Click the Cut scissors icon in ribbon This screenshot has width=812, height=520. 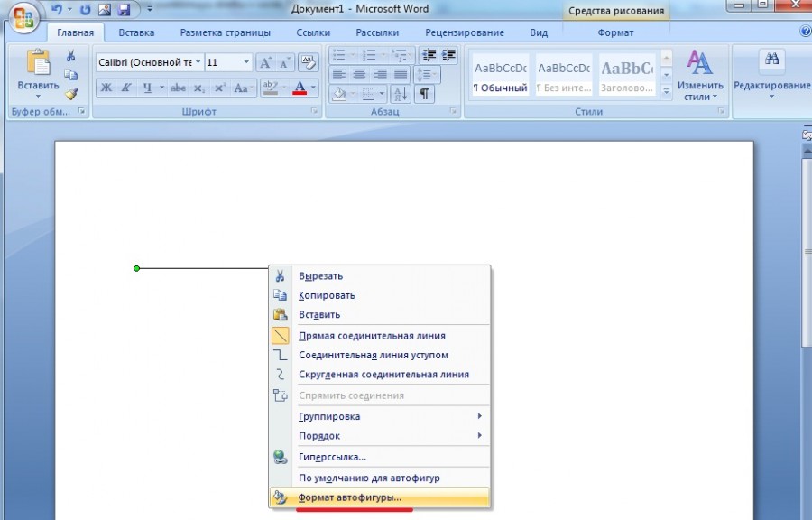tap(71, 55)
